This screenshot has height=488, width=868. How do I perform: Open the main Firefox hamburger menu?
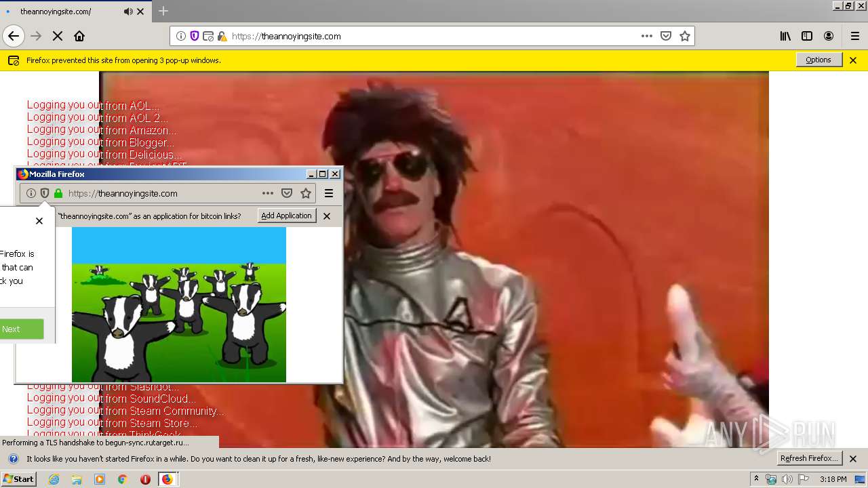[x=854, y=36]
